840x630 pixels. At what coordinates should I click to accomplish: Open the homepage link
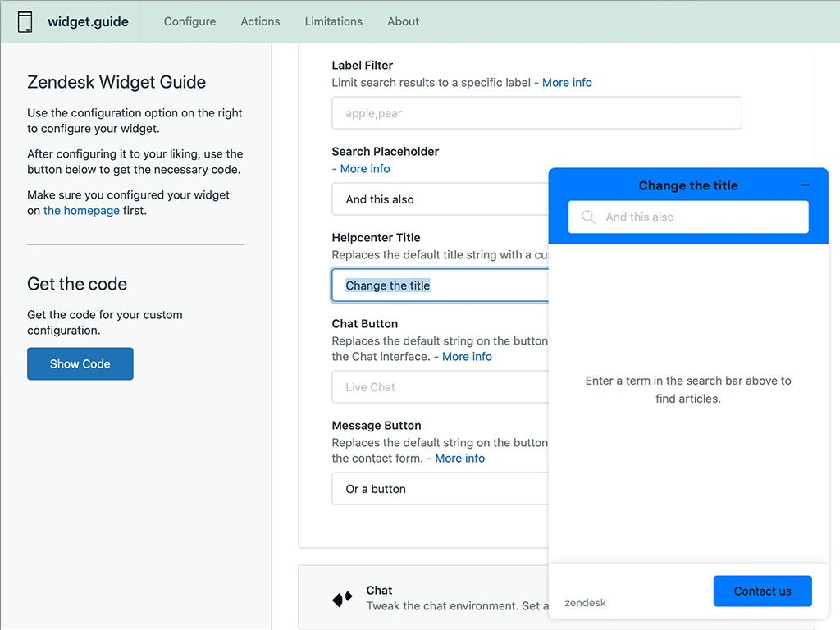coord(81,210)
